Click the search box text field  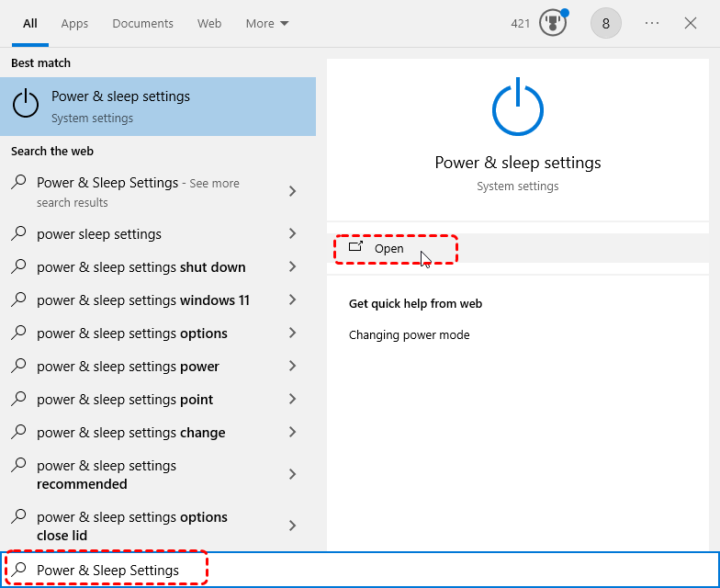coord(360,570)
